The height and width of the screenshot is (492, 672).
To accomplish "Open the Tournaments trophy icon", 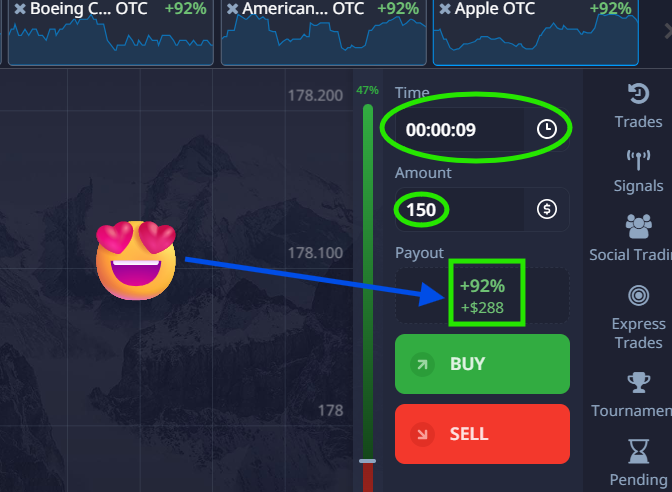I will tap(639, 382).
